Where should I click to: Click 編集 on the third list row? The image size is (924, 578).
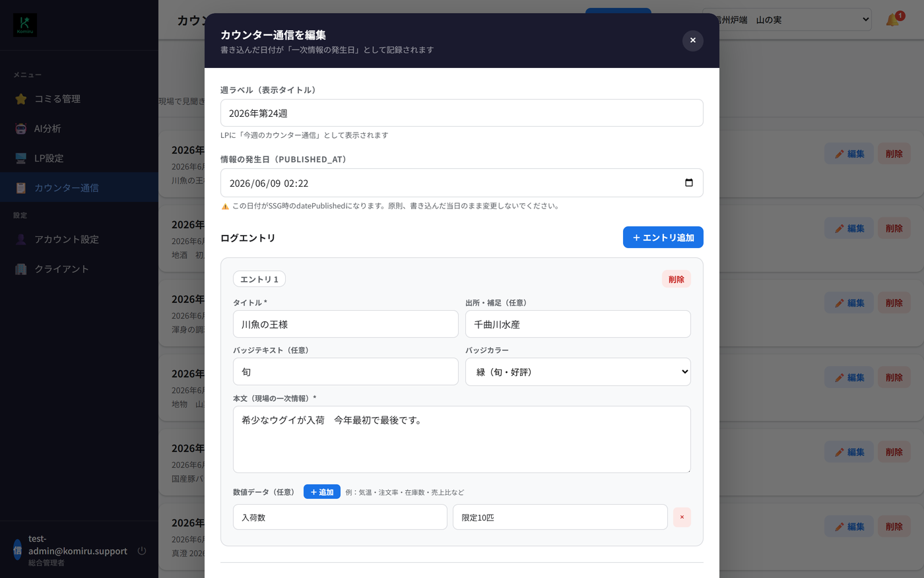click(849, 303)
